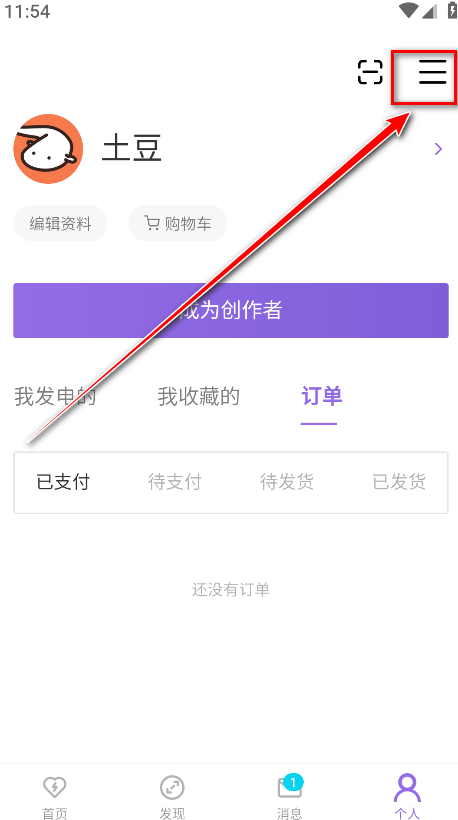458x820 pixels.
Task: Open the 购物车 shopping cart
Action: pos(178,223)
